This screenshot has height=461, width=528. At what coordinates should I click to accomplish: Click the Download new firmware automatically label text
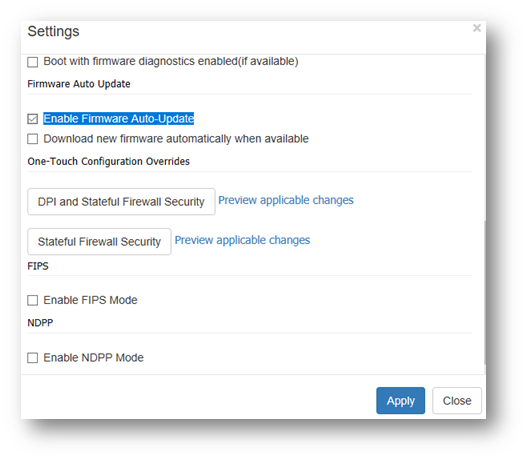click(176, 139)
